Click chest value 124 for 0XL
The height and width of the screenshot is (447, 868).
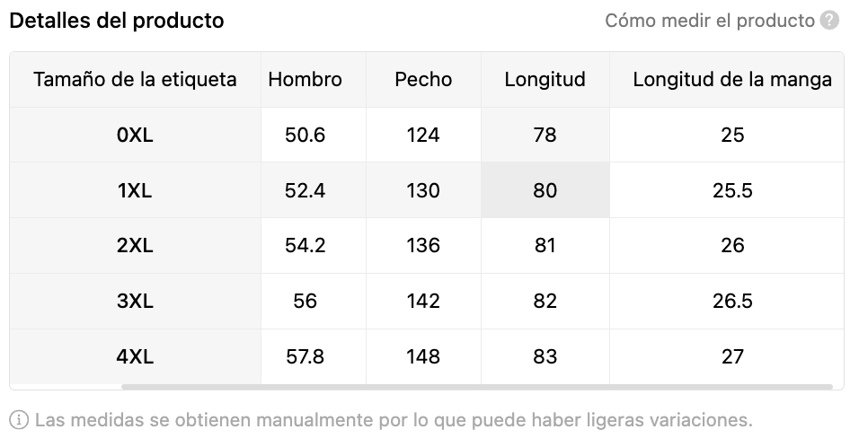click(423, 135)
